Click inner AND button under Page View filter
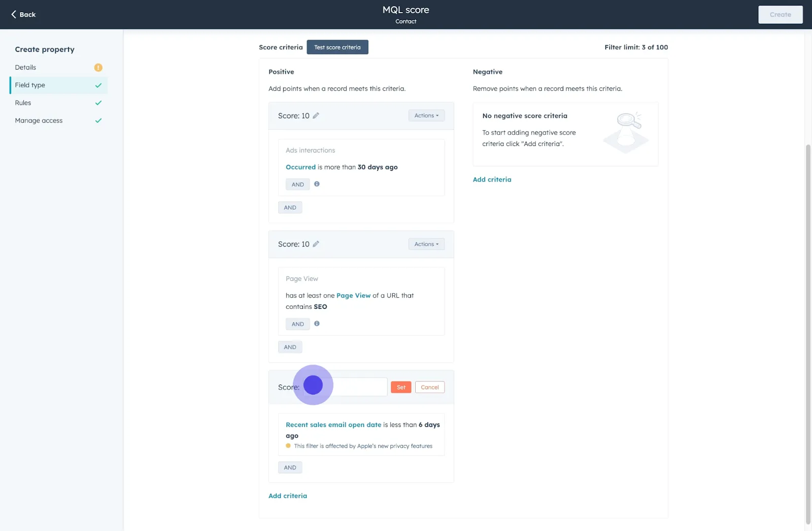The width and height of the screenshot is (812, 531). click(x=297, y=324)
